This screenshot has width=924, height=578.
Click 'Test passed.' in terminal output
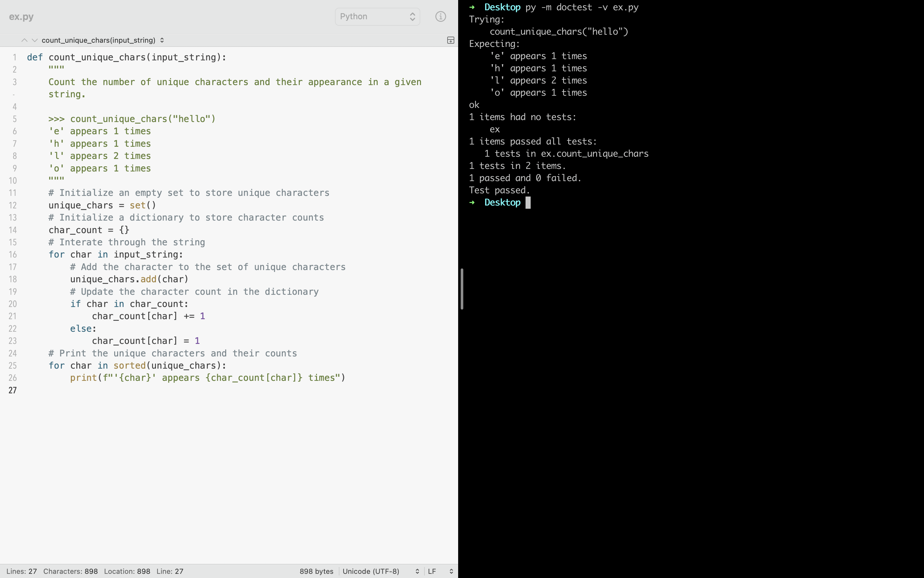point(500,190)
